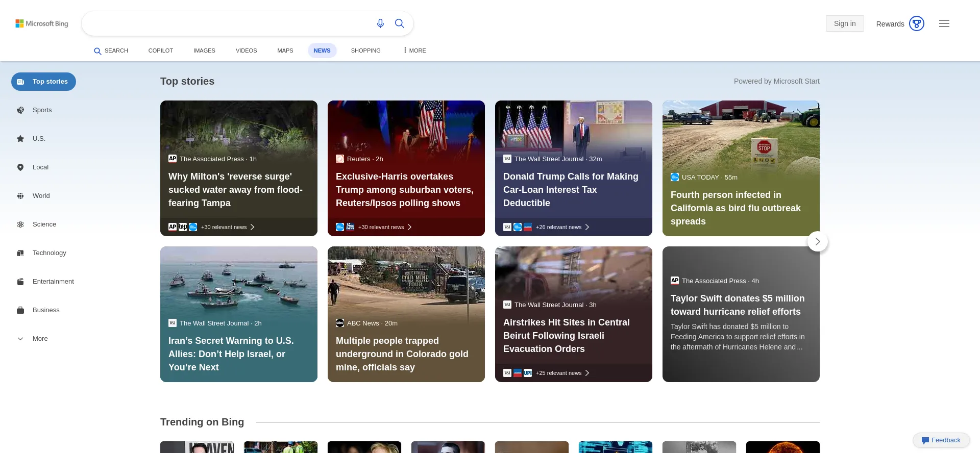Switch to the SHOPPING tab
980x453 pixels.
[366, 51]
